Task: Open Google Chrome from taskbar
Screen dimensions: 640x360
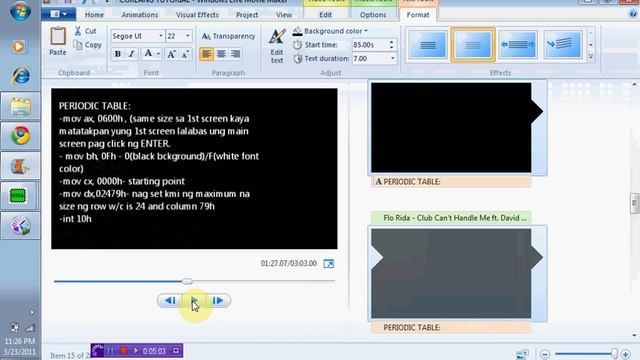Action: coord(20,136)
